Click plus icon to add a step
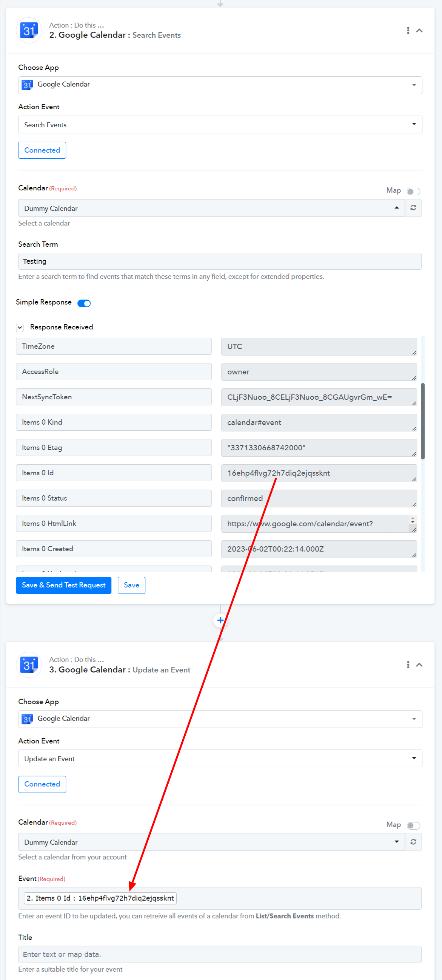The height and width of the screenshot is (980, 442). point(220,620)
